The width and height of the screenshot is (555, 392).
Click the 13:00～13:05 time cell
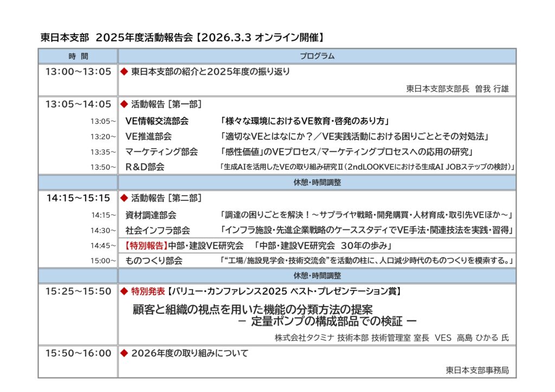pyautogui.click(x=78, y=71)
